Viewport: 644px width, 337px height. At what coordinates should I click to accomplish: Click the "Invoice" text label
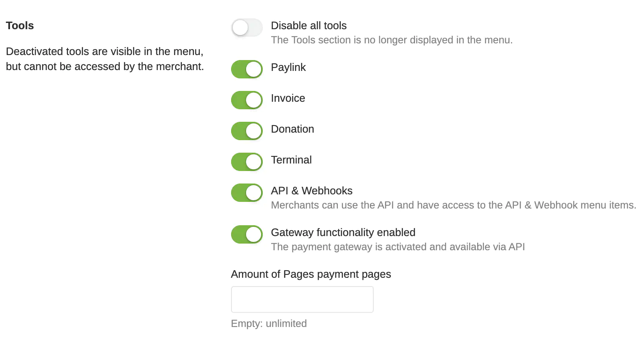288,98
